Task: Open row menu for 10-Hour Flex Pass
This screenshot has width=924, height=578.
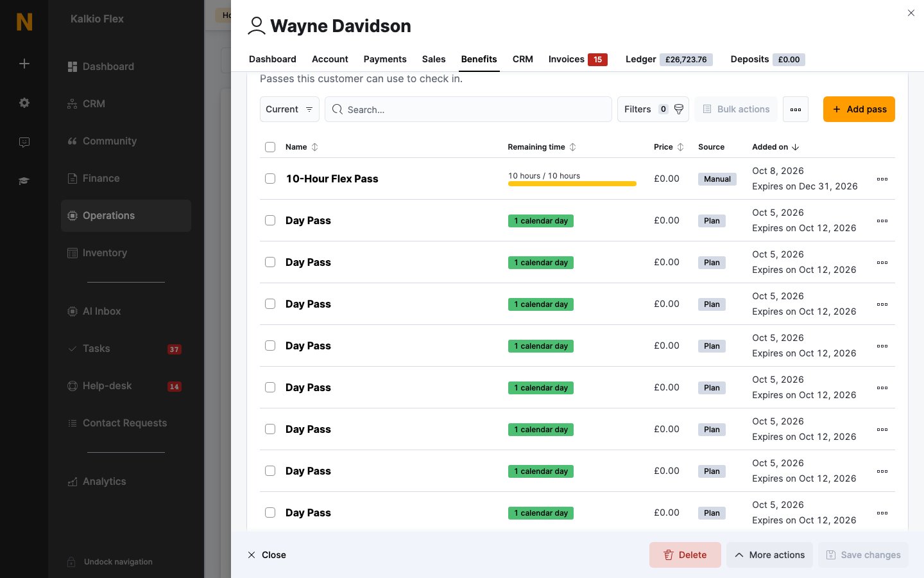Action: (882, 179)
